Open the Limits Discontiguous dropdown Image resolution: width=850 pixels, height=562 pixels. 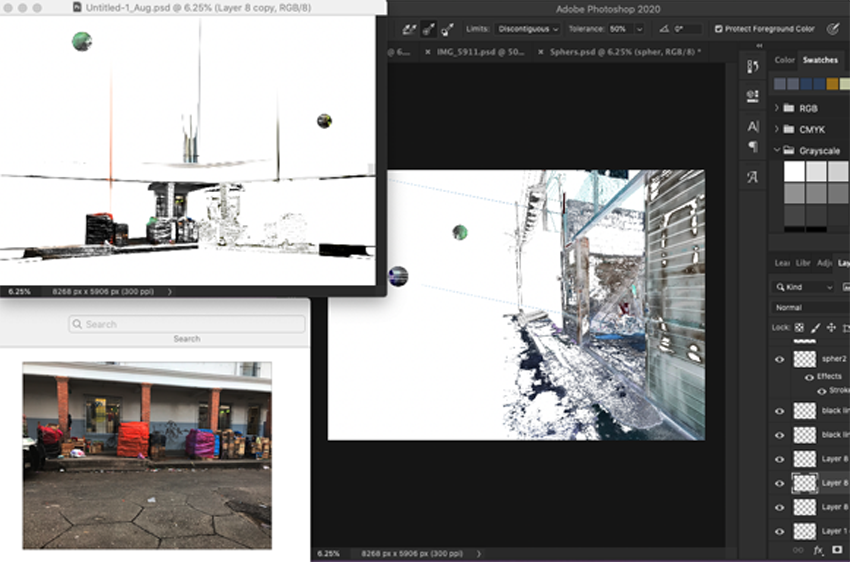click(527, 30)
